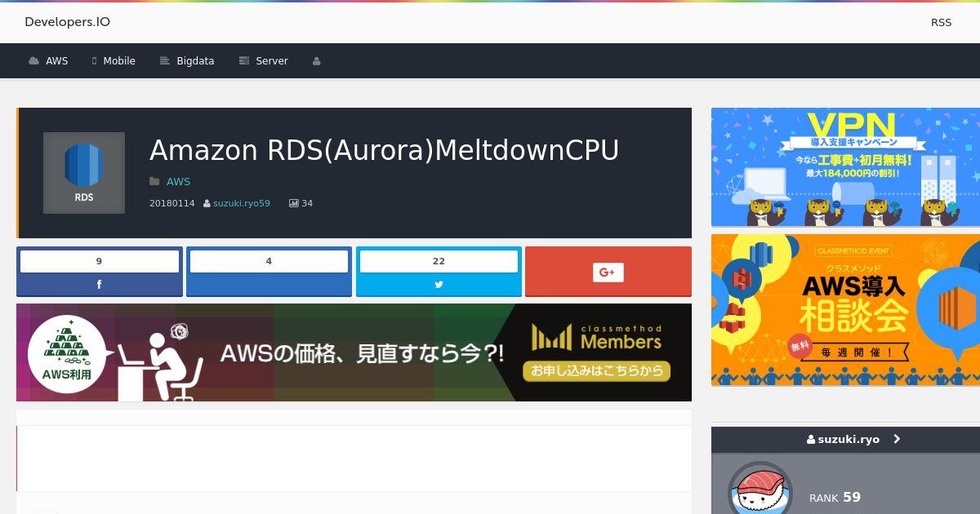This screenshot has height=514, width=980.
Task: Click the Amazon RDS(Aurora) article title
Action: click(384, 150)
